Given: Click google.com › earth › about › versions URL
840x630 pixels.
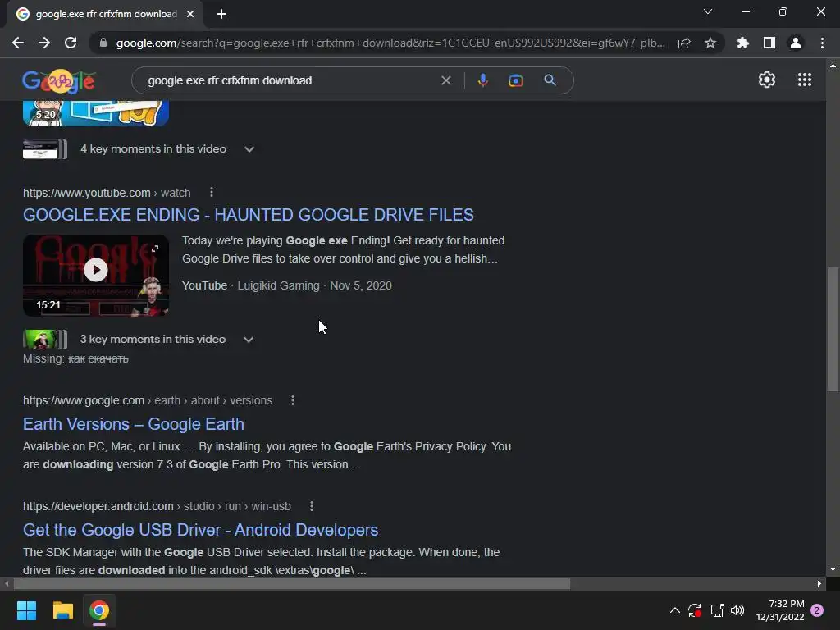Looking at the screenshot, I should click(148, 400).
